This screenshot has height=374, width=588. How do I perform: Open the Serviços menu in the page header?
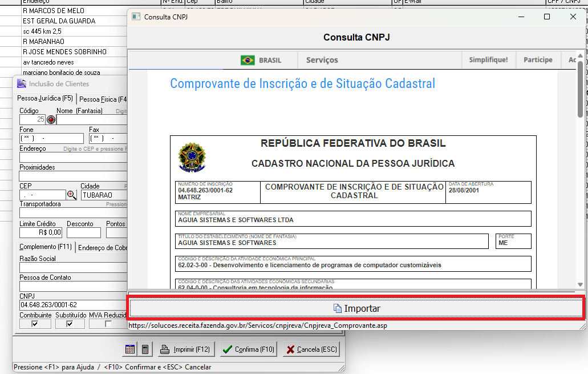(x=322, y=60)
